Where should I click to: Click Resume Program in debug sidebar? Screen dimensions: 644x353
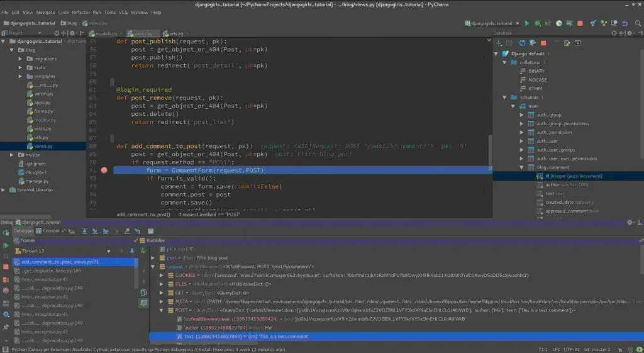tap(6, 245)
